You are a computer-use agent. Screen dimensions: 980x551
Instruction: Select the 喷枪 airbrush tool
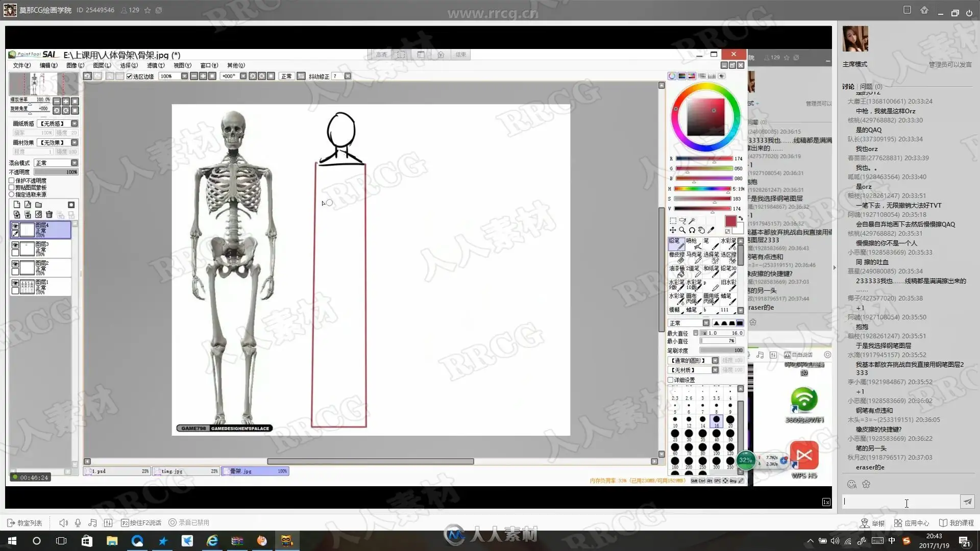coord(694,243)
